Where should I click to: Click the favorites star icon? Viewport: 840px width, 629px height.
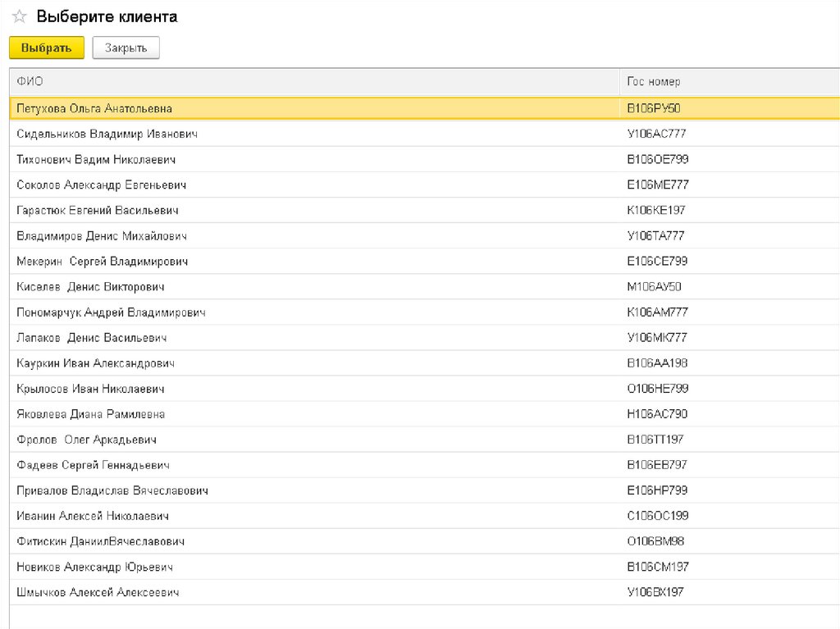click(19, 17)
